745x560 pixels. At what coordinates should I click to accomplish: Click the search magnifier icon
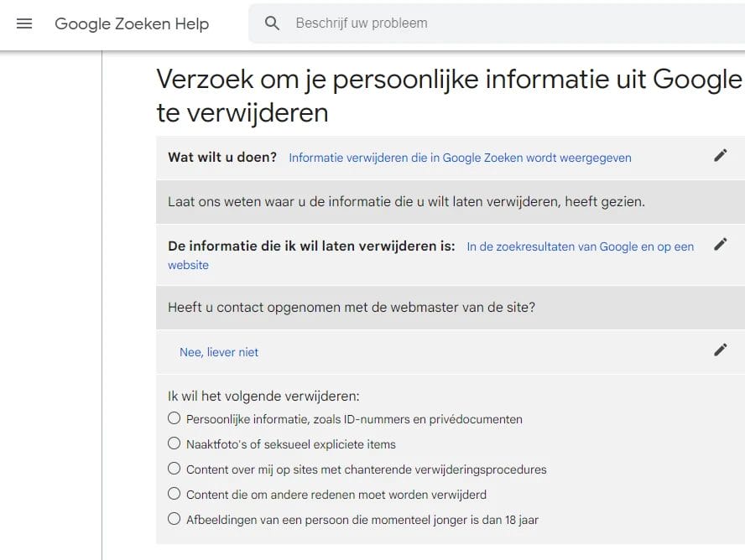click(272, 23)
